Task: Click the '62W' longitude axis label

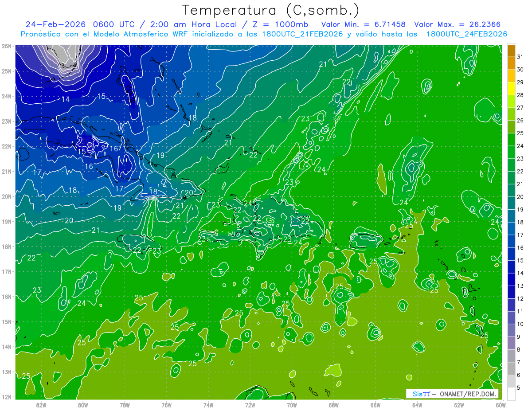Action: [459, 405]
